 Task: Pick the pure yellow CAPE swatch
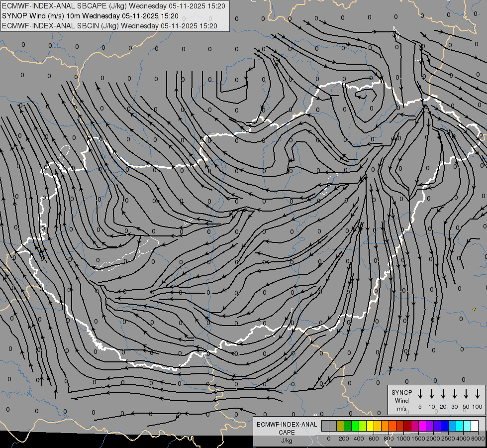[x=370, y=426]
